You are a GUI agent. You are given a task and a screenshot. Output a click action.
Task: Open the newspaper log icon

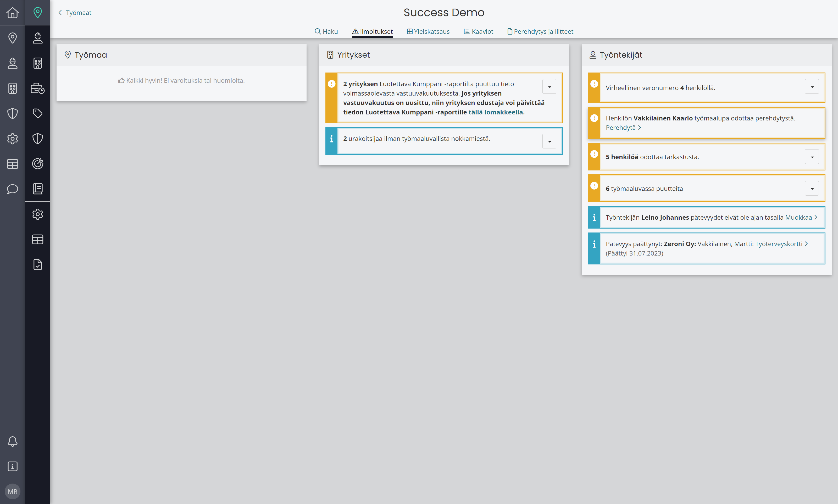click(x=38, y=189)
